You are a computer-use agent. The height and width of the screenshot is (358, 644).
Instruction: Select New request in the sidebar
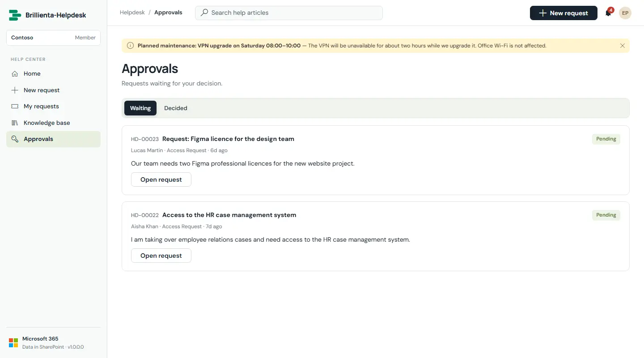click(x=53, y=90)
